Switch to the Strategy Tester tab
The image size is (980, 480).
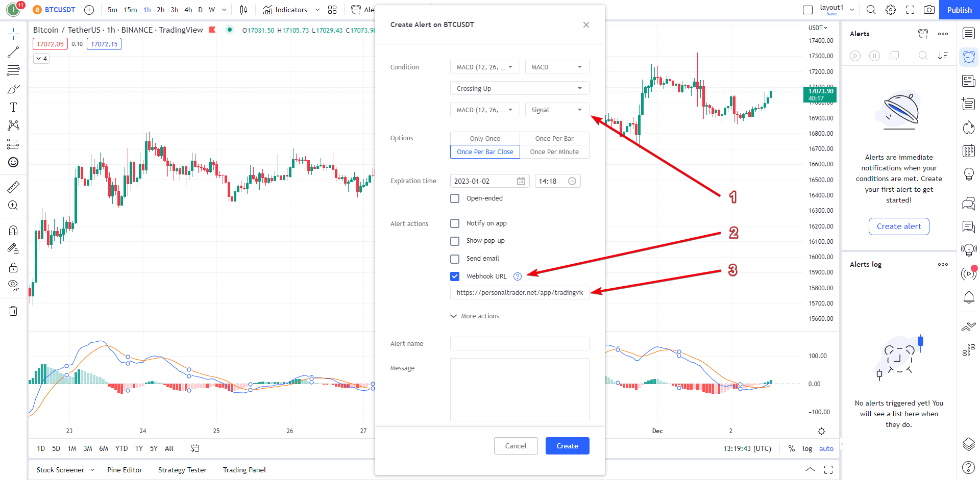point(182,470)
